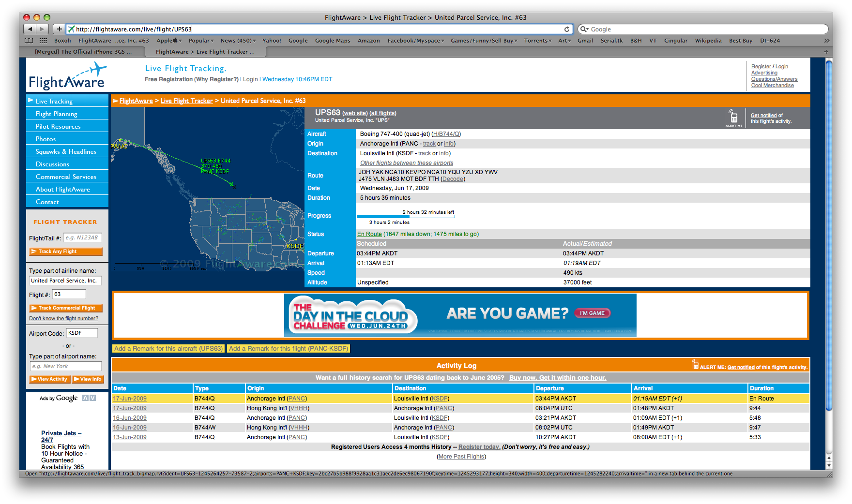Click the site favicon in the address bar

71,29
